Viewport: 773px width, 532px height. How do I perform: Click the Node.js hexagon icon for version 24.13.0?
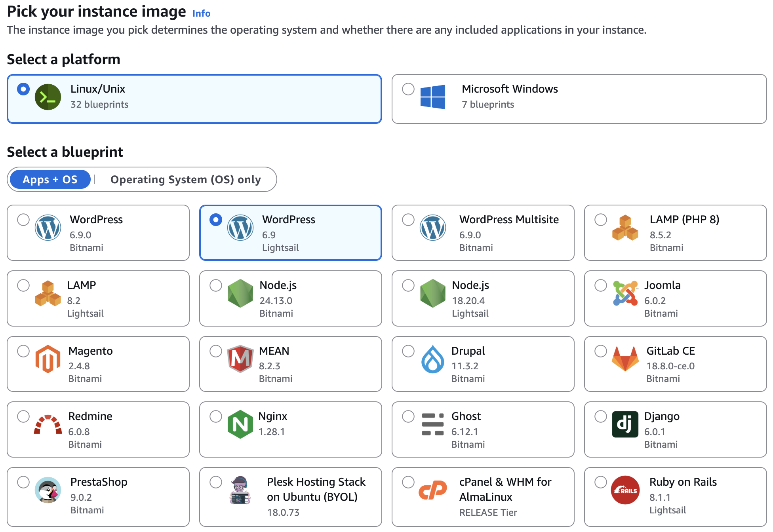pyautogui.click(x=240, y=293)
